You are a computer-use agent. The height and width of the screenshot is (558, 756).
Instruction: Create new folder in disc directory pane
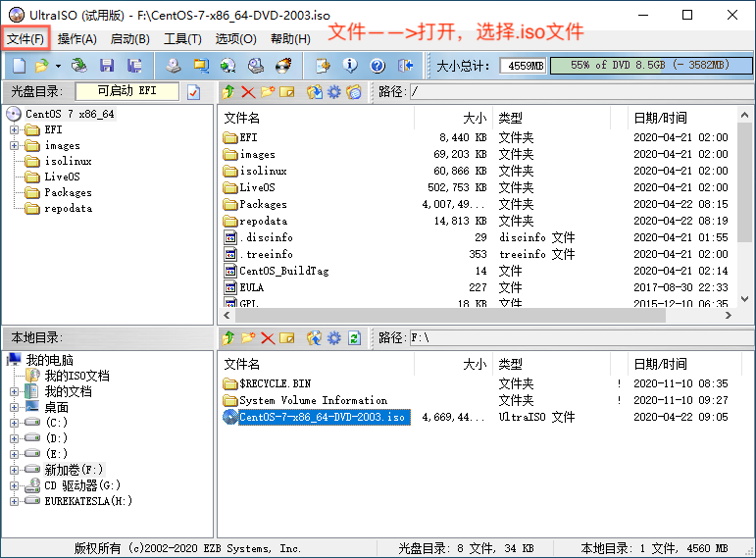(x=268, y=91)
